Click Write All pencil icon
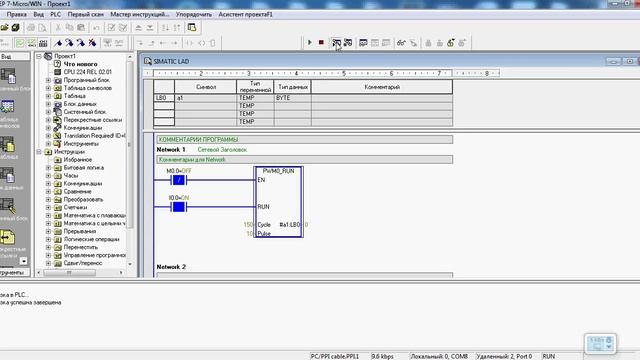The height and width of the screenshot is (360, 640). tap(413, 42)
